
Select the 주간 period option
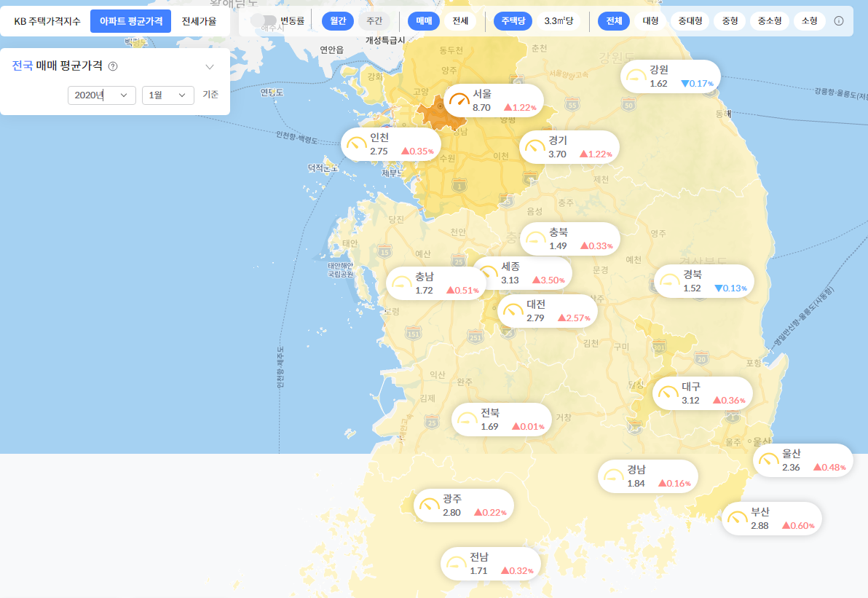374,21
